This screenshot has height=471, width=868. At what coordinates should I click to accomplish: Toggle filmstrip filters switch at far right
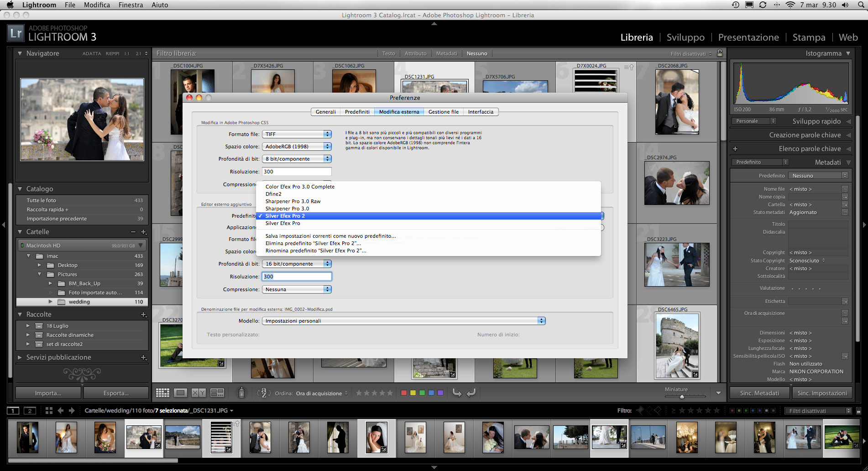(x=858, y=411)
